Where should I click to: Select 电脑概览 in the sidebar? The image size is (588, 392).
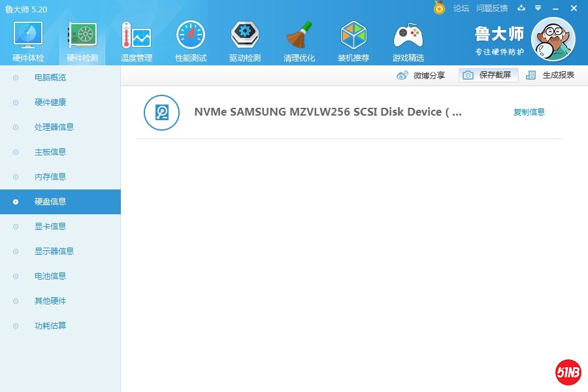(50, 78)
